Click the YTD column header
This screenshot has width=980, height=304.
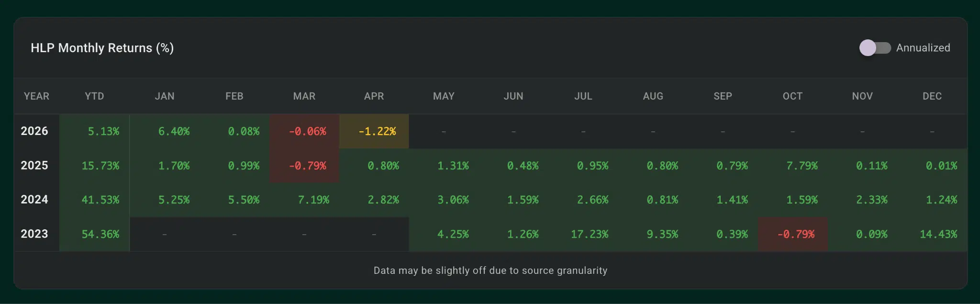[x=94, y=96]
